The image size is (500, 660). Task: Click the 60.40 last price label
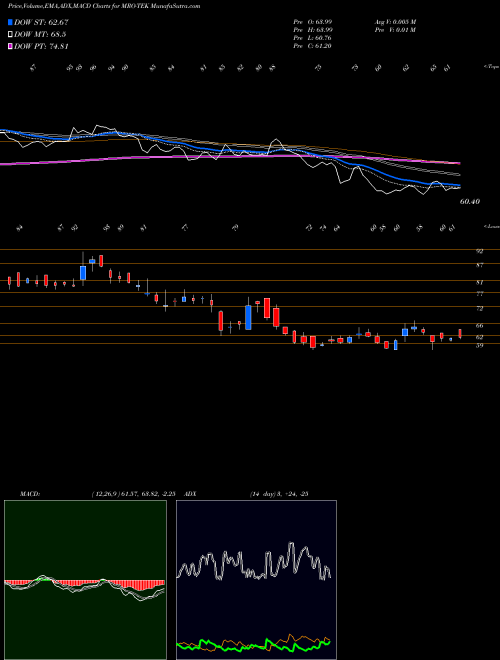(x=470, y=202)
